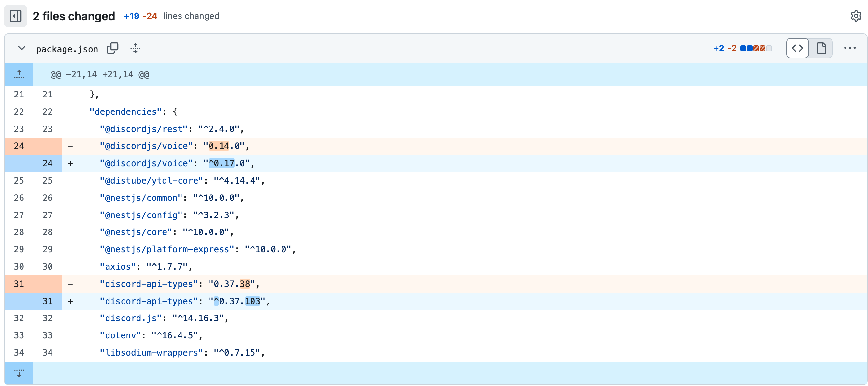Click the package.json filename link
Image resolution: width=868 pixels, height=386 pixels.
tap(67, 49)
